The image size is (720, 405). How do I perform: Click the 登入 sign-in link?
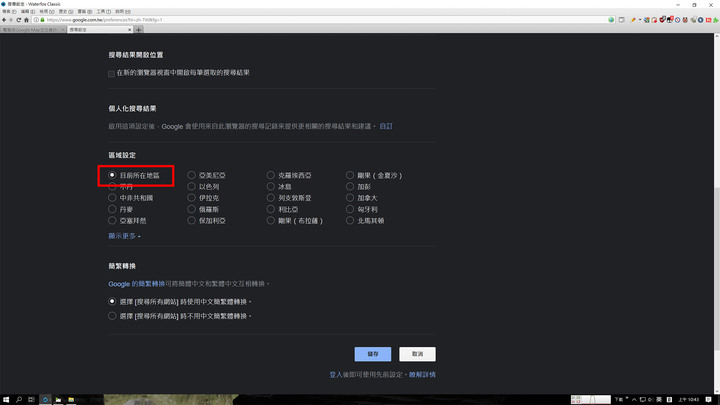point(336,375)
